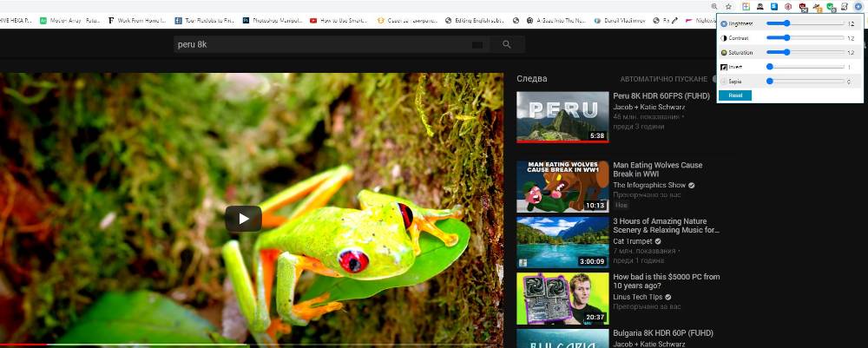Image resolution: width=868 pixels, height=348 pixels.
Task: Open A Gaze Into The bookmark
Action: 556,20
